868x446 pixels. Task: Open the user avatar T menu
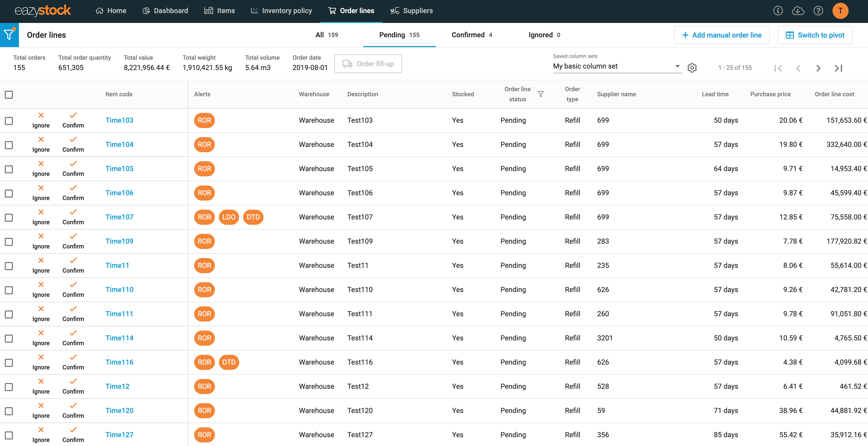[x=840, y=11]
